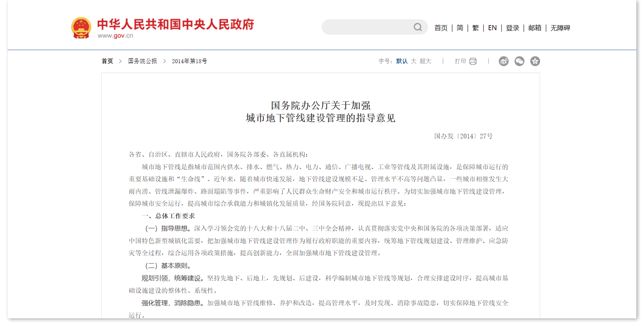The image size is (644, 326).
Task: Switch to traditional Chinese via 繁
Action: [475, 28]
